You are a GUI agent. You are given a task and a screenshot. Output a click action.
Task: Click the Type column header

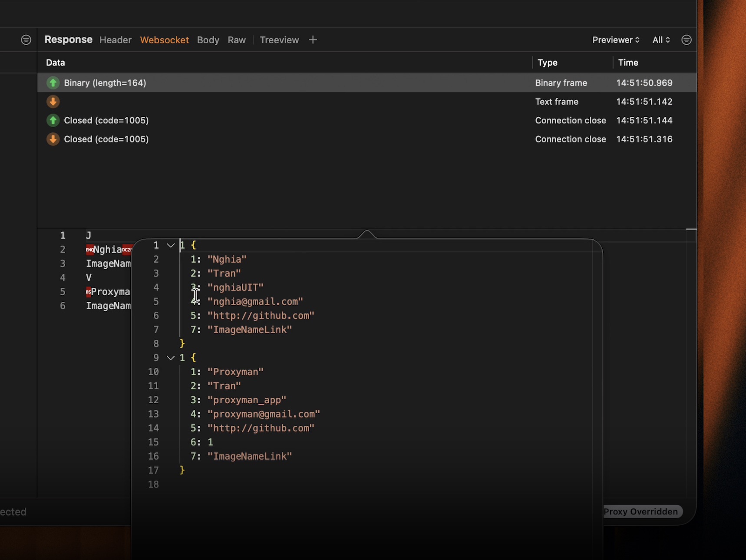pyautogui.click(x=547, y=63)
